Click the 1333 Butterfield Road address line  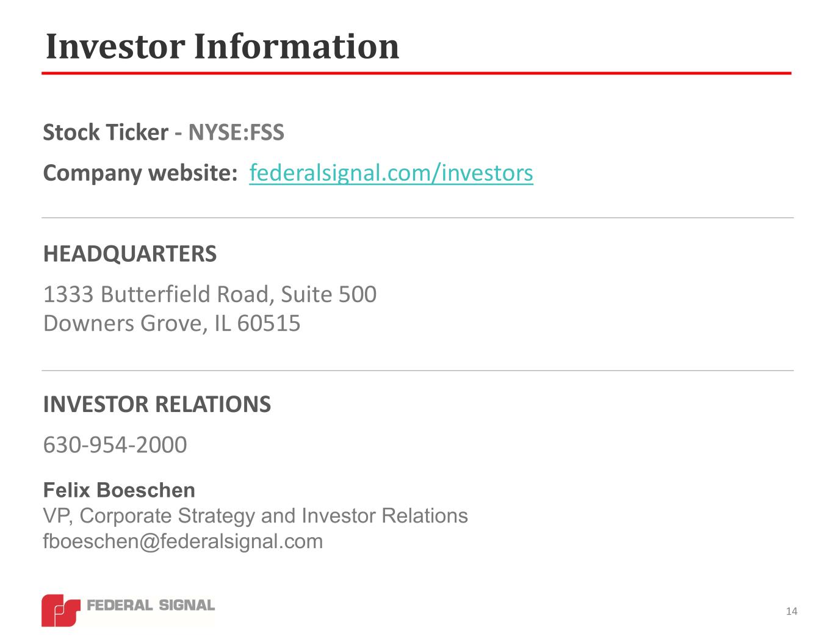210,294
